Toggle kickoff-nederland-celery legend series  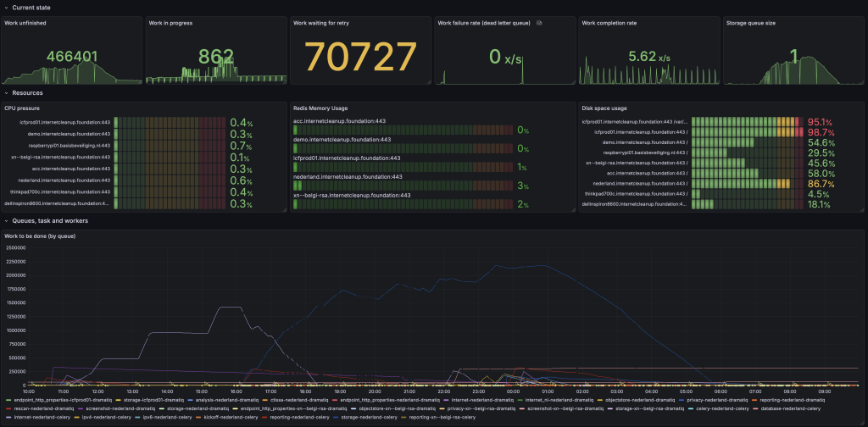pos(227,417)
